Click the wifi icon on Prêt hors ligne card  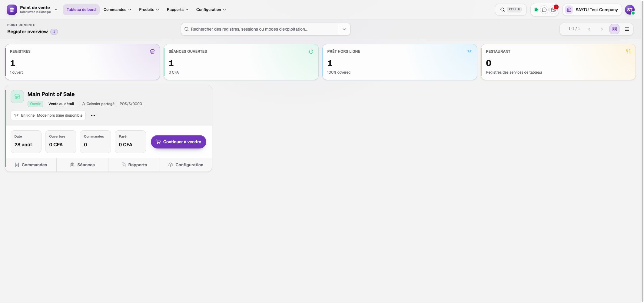470,52
